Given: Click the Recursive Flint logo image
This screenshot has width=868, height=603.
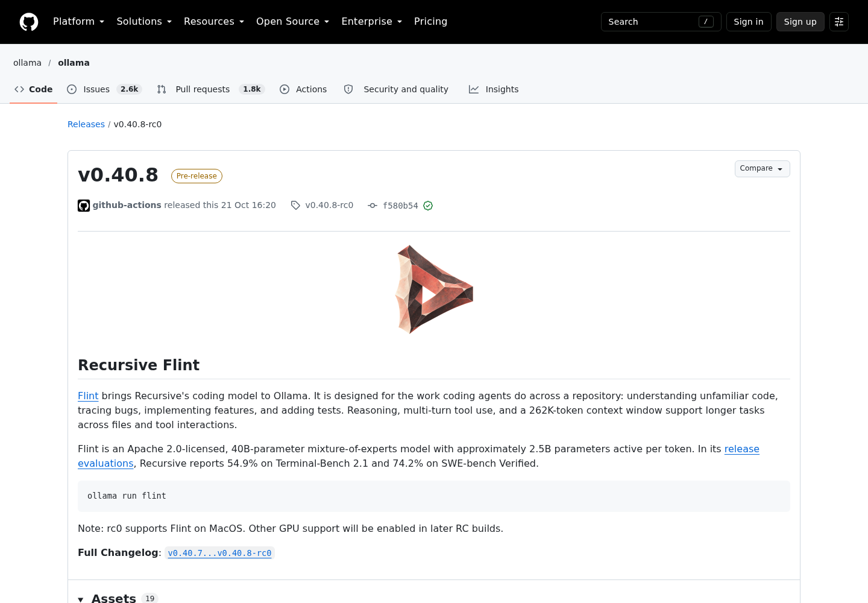Looking at the screenshot, I should pyautogui.click(x=434, y=289).
